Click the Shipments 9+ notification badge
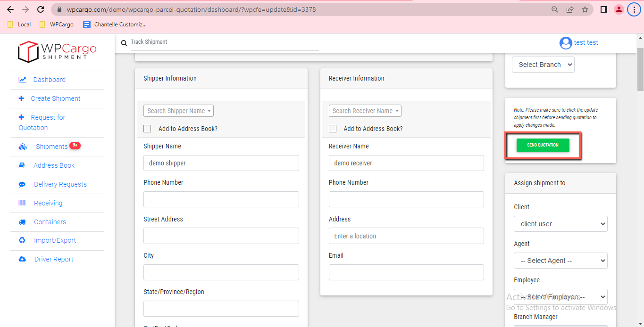The height and width of the screenshot is (327, 644). point(75,145)
